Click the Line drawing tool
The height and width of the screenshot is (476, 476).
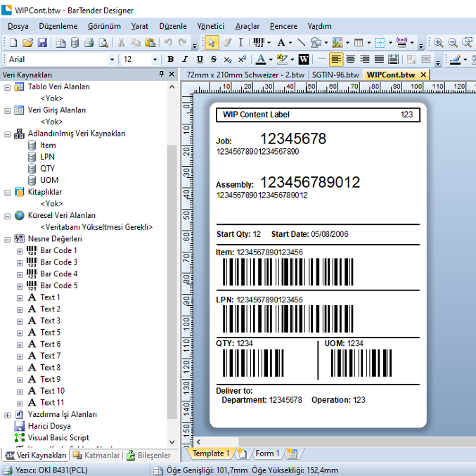[301, 43]
